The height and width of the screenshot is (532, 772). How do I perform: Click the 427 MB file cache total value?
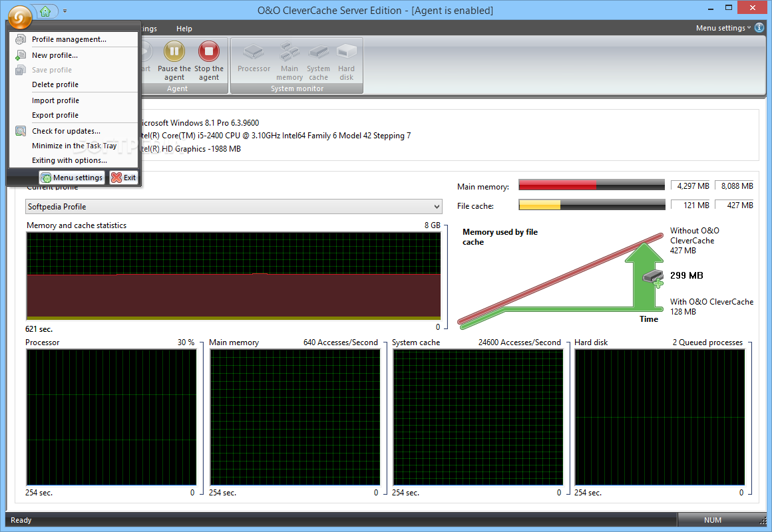[735, 205]
